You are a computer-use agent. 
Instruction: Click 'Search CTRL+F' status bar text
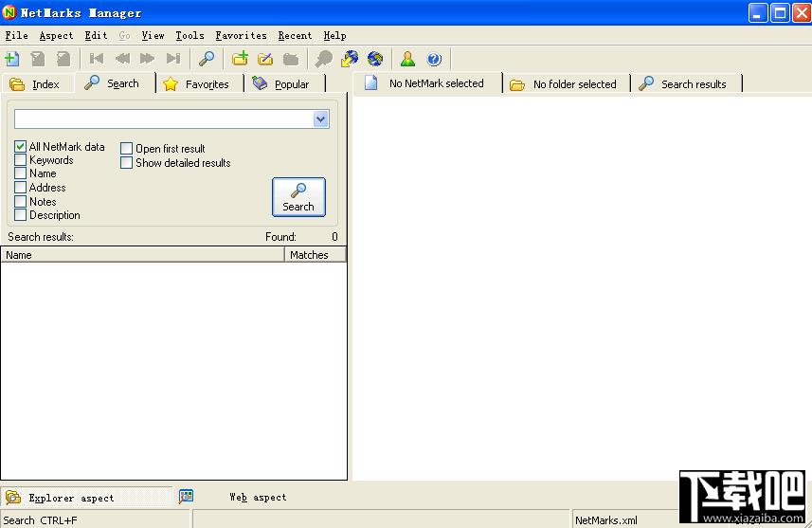40,520
